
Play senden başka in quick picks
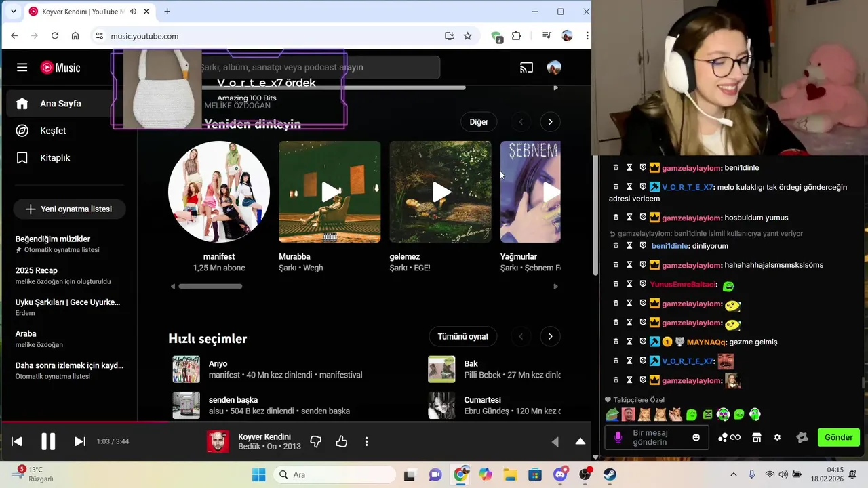coord(186,405)
